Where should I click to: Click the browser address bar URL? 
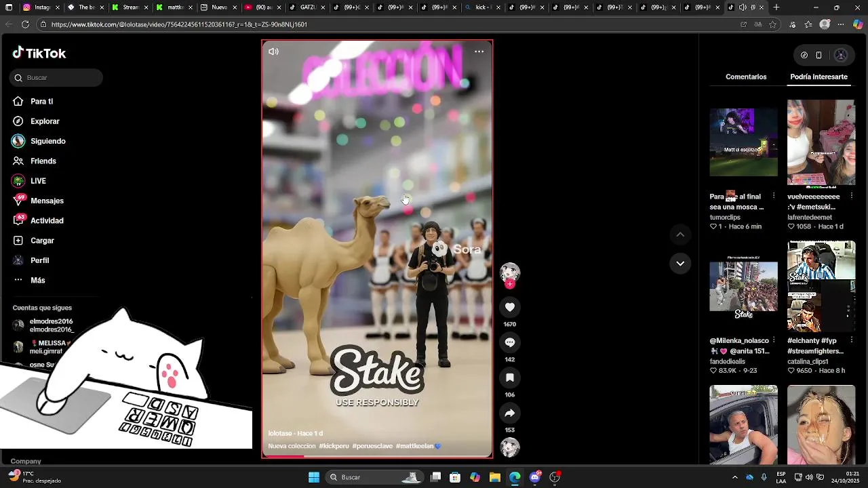[179, 24]
